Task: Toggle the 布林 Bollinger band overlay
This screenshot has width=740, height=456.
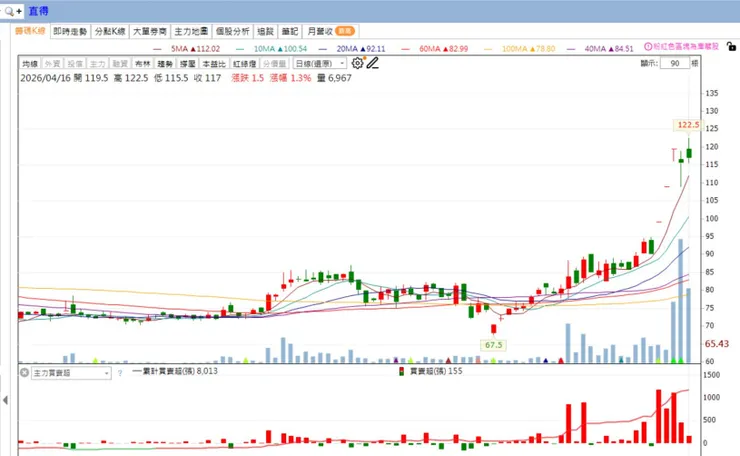Action: point(143,63)
